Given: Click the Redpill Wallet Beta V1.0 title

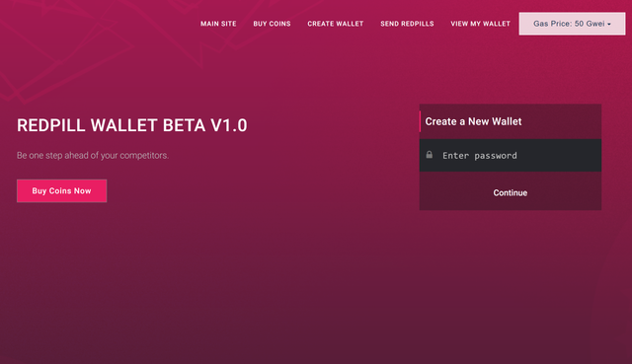Looking at the screenshot, I should click(131, 125).
